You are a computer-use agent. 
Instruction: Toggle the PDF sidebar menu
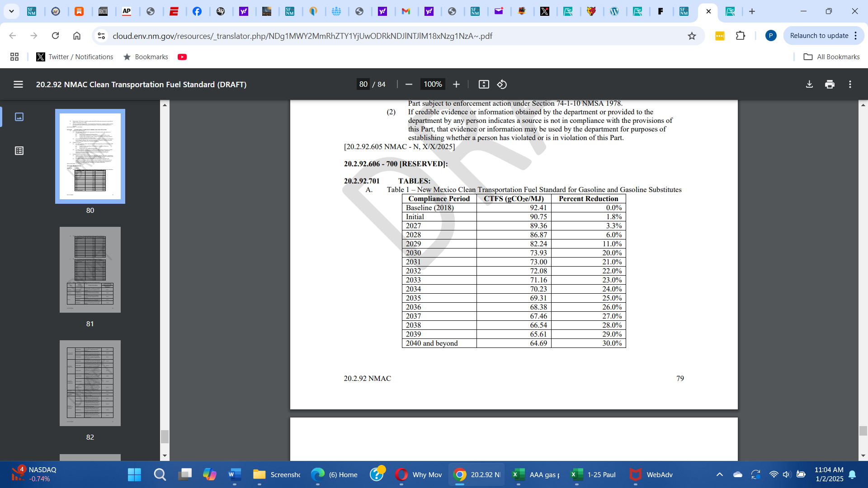point(18,84)
